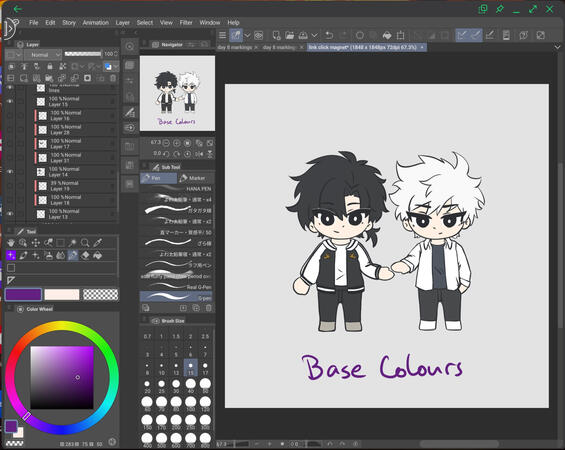
Task: Click the Navigator preview thumbnail
Action: [177, 93]
